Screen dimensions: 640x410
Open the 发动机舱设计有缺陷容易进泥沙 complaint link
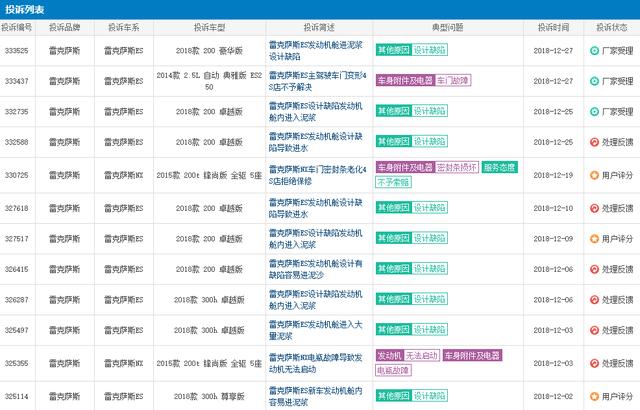tap(316, 269)
